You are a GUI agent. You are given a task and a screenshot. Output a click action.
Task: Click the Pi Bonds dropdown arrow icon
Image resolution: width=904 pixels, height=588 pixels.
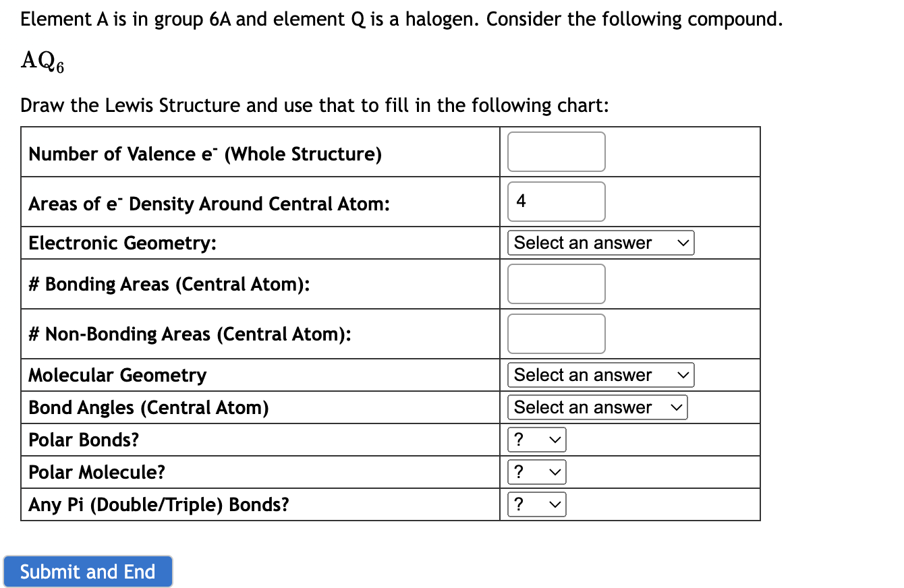click(555, 504)
